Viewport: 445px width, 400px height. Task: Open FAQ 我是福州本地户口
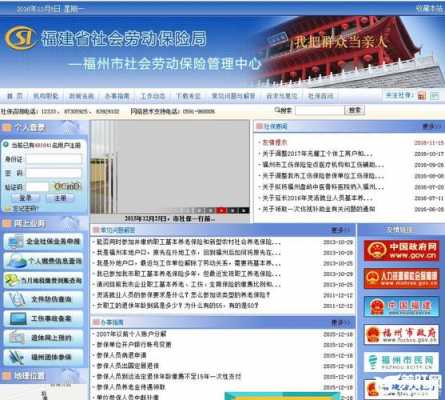(x=188, y=252)
